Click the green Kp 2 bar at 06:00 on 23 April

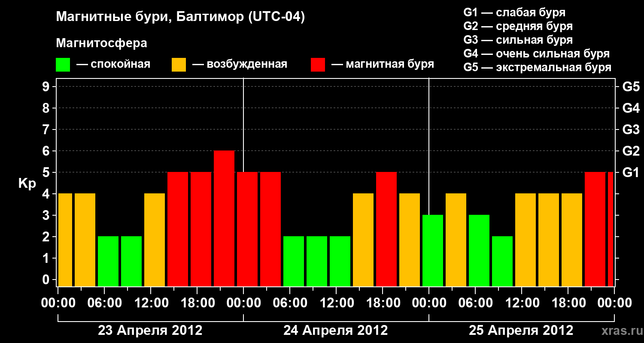coord(108,261)
